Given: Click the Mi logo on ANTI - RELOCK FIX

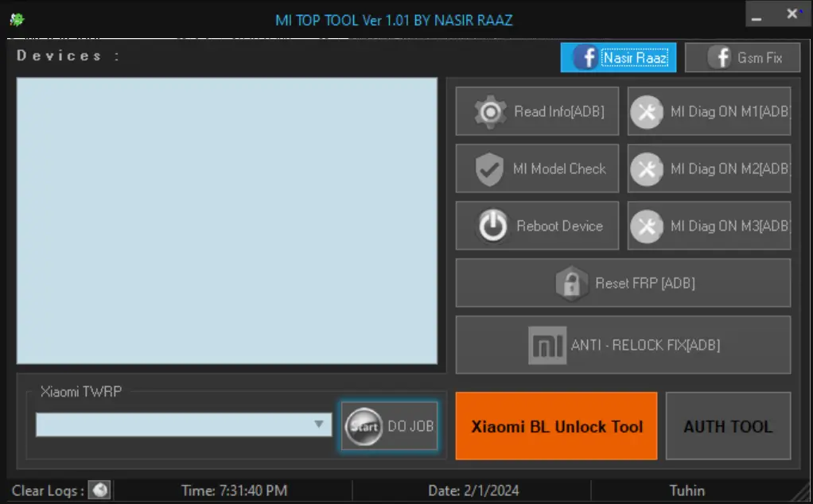Looking at the screenshot, I should [547, 345].
